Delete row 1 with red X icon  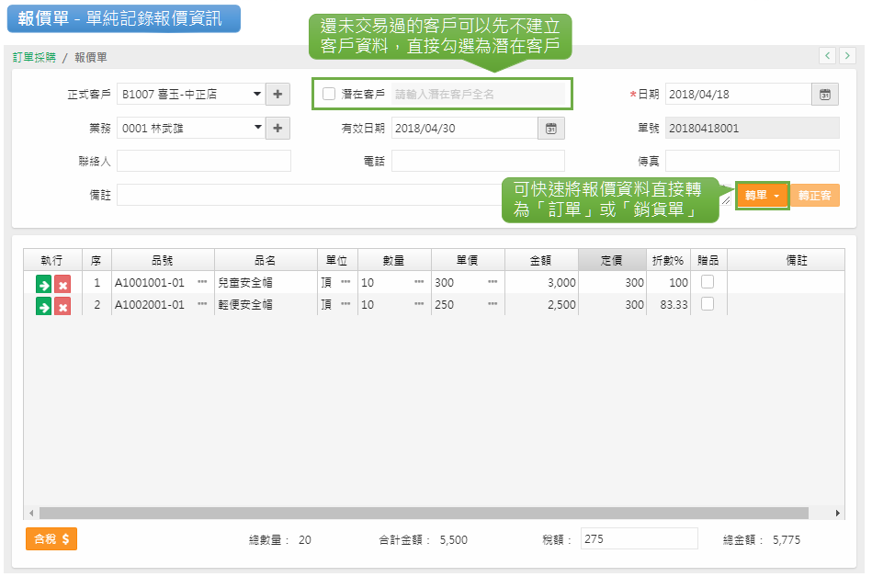tap(62, 284)
